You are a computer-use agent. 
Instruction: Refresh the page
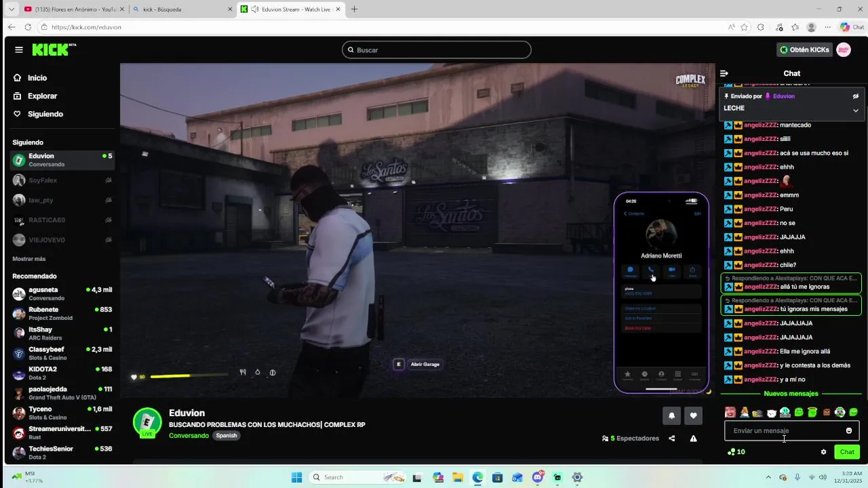(x=28, y=27)
